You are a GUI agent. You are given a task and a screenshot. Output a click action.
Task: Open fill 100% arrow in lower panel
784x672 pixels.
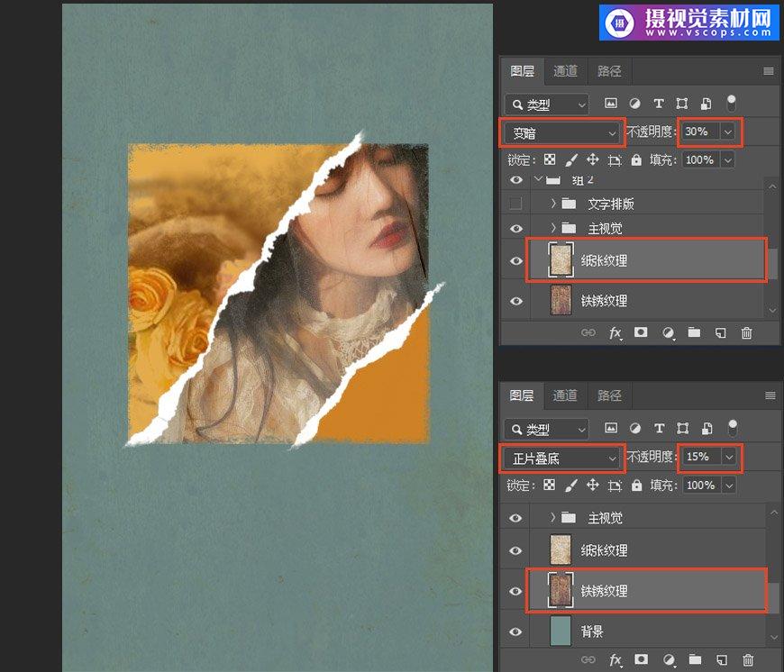click(729, 486)
